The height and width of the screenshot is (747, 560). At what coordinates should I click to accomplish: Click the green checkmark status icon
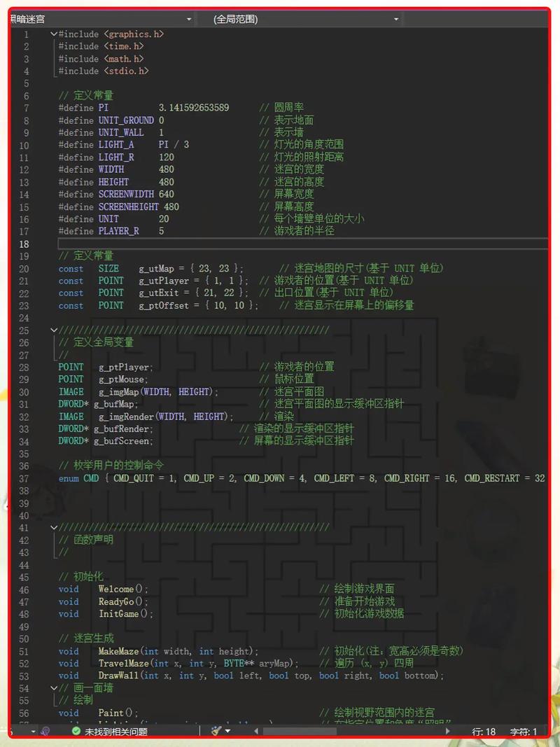click(x=76, y=731)
